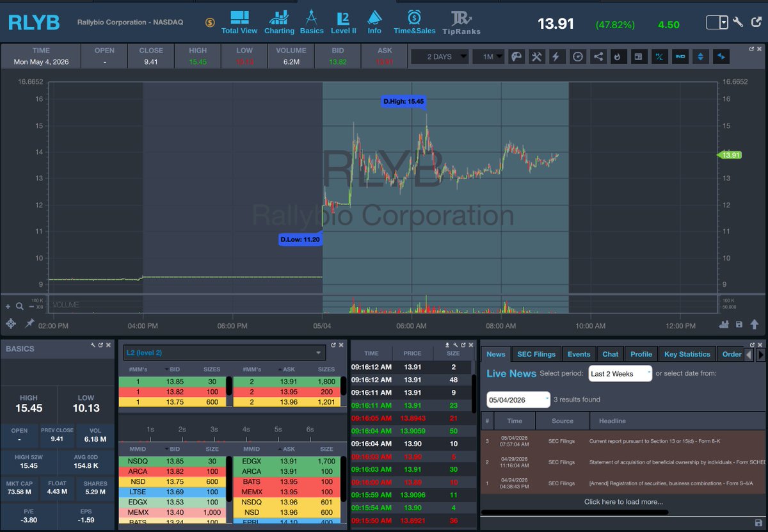Screen dimensions: 768x532
Task: Toggle percent scale on chart
Action: point(659,56)
